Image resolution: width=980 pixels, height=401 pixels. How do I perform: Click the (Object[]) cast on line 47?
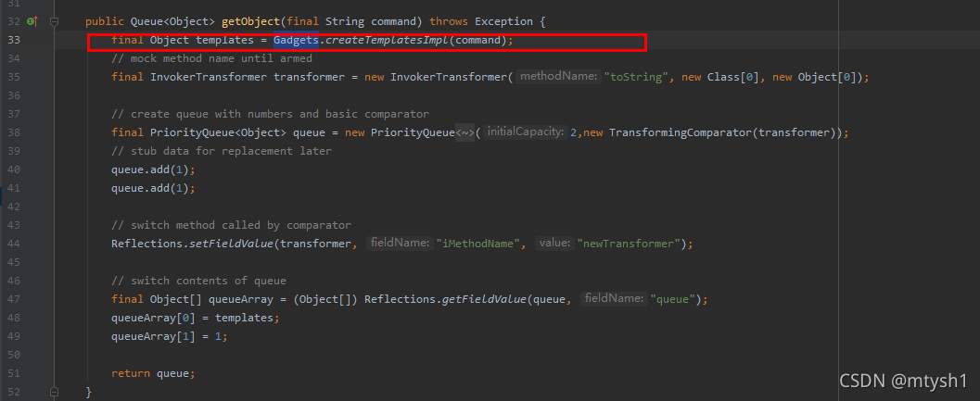(325, 299)
